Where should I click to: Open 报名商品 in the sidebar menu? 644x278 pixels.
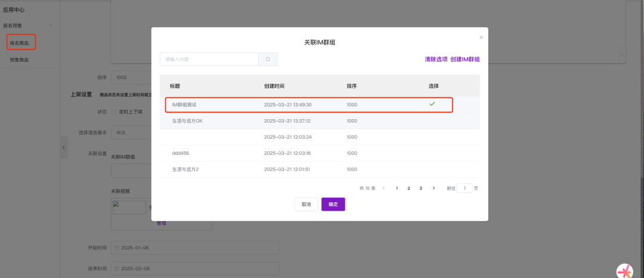tap(19, 43)
